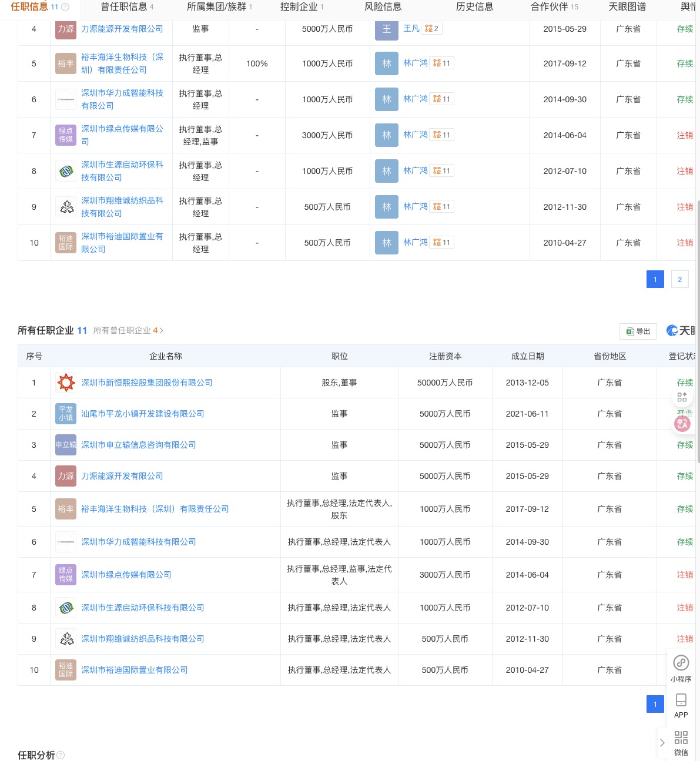Click the floating QR-code icon
Screen dimensions: 700x761
[682, 397]
